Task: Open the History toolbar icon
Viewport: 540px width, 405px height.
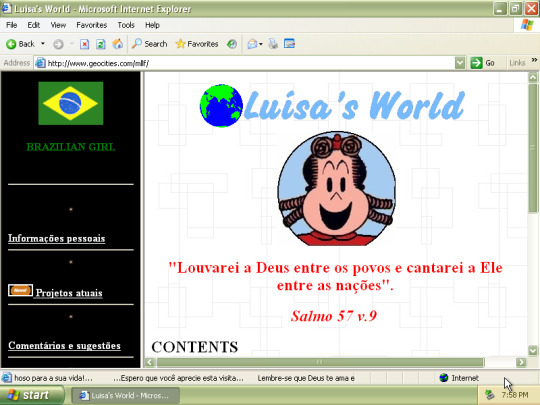Action: [232, 44]
